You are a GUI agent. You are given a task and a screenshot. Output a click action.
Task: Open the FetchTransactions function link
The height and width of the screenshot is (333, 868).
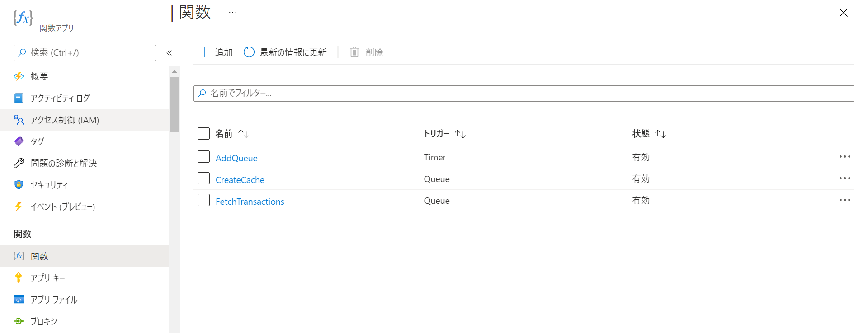pos(250,202)
